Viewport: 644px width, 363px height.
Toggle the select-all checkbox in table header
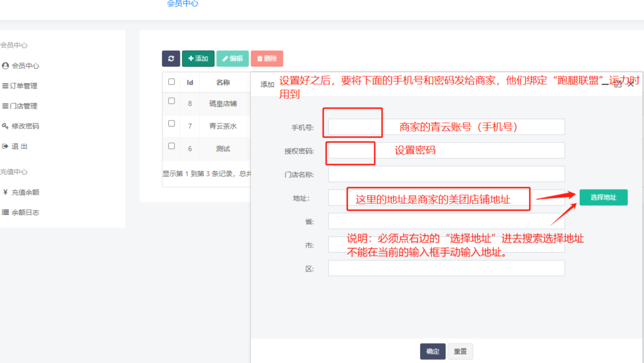[x=171, y=82]
